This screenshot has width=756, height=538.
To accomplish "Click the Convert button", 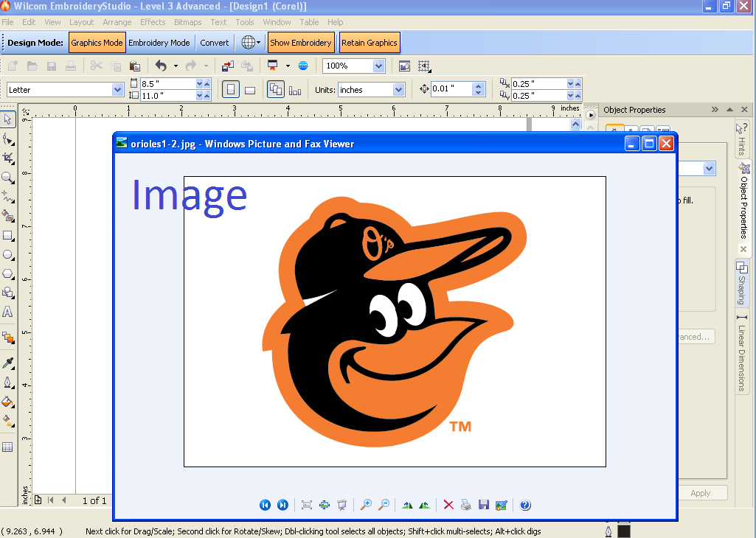I will tap(215, 43).
